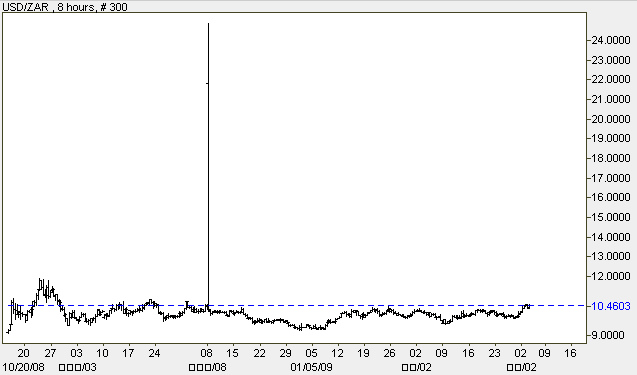Image resolution: width=637 pixels, height=375 pixels.
Task: Select the 22.0000 price axis label
Action: tap(611, 79)
